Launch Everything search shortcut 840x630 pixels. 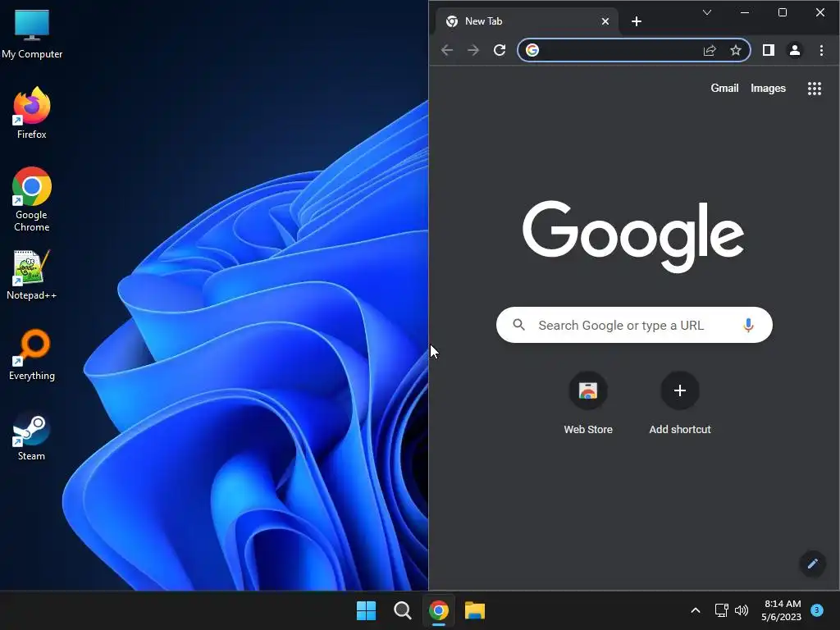coord(32,354)
